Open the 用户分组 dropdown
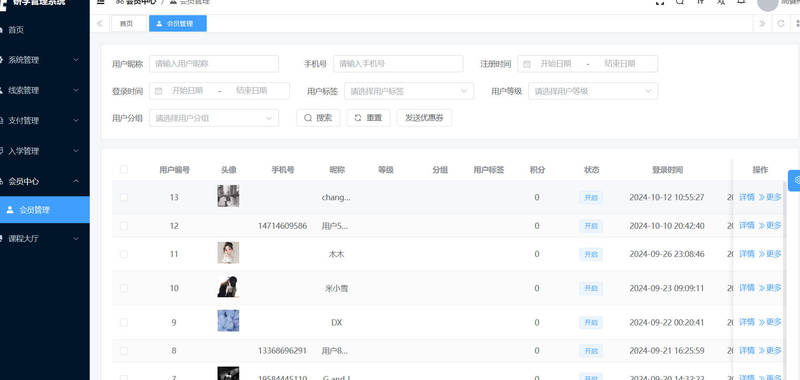The width and height of the screenshot is (800, 380). click(x=214, y=118)
